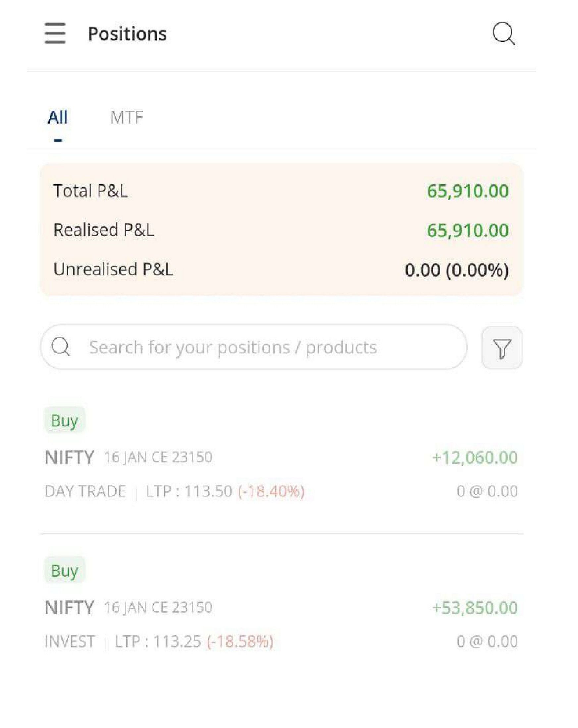
Task: Click the Buy tag on the DAY TRADE position
Action: tap(65, 420)
